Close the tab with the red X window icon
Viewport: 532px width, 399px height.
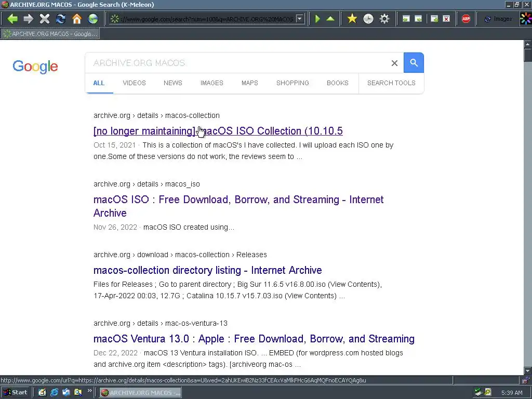pyautogui.click(x=446, y=19)
